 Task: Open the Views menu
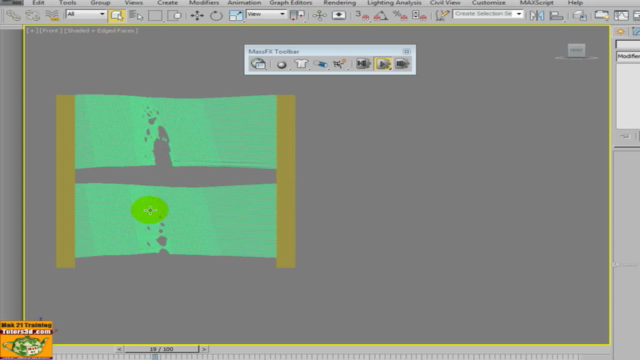133,2
